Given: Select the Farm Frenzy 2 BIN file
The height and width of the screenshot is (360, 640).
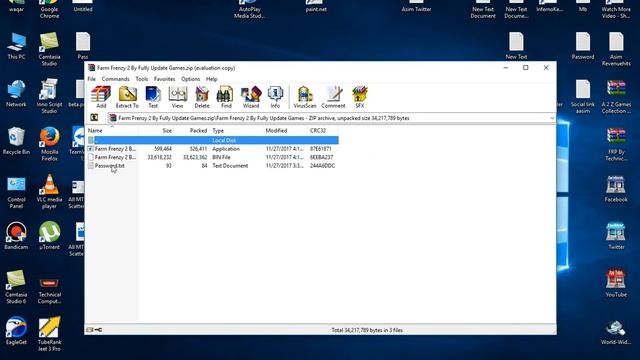Looking at the screenshot, I should click(x=212, y=157).
